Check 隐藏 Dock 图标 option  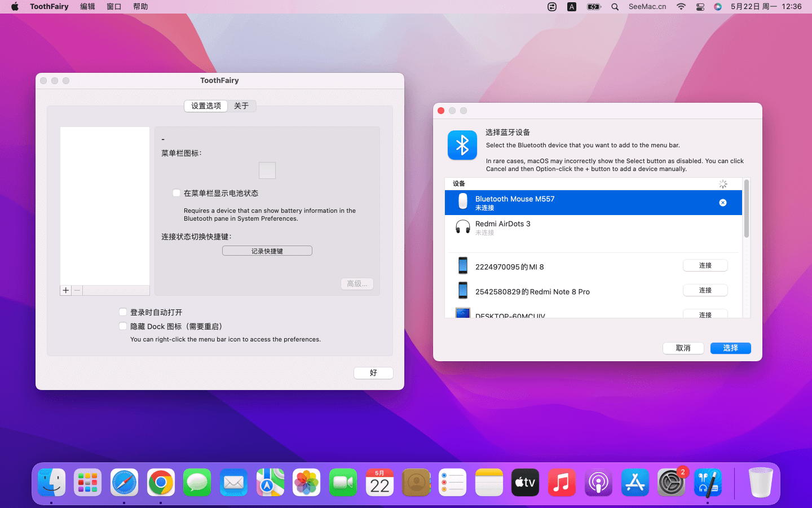[x=123, y=326]
